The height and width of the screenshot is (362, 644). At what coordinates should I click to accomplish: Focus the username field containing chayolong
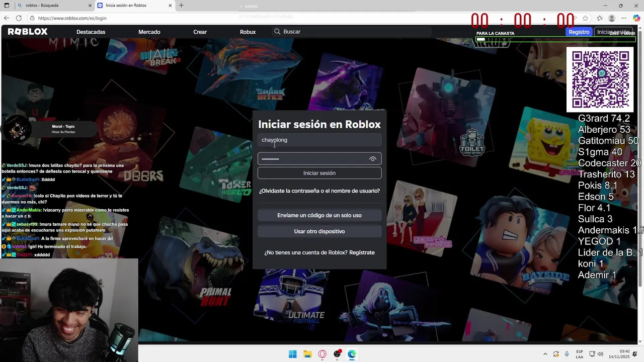[x=319, y=140]
